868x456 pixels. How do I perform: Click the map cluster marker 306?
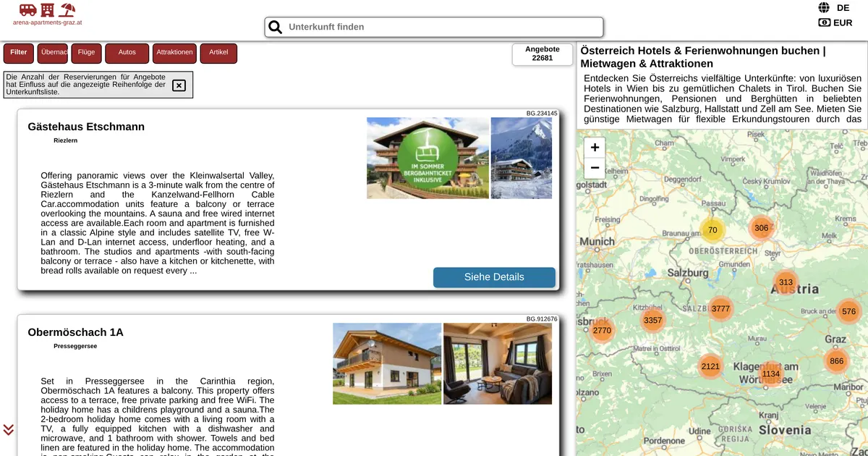pyautogui.click(x=761, y=228)
